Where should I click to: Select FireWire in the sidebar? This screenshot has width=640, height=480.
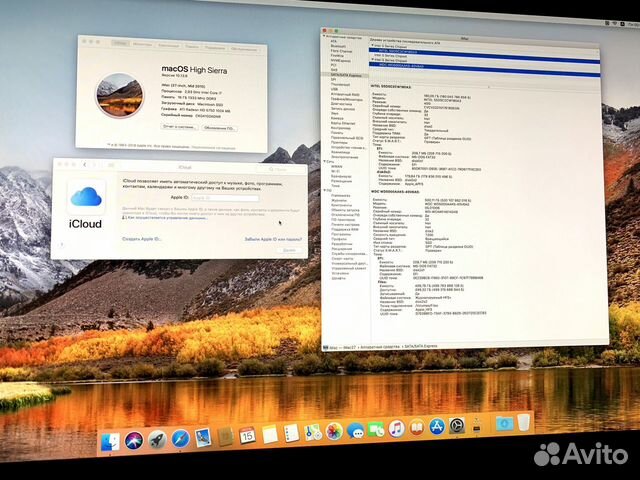point(337,56)
